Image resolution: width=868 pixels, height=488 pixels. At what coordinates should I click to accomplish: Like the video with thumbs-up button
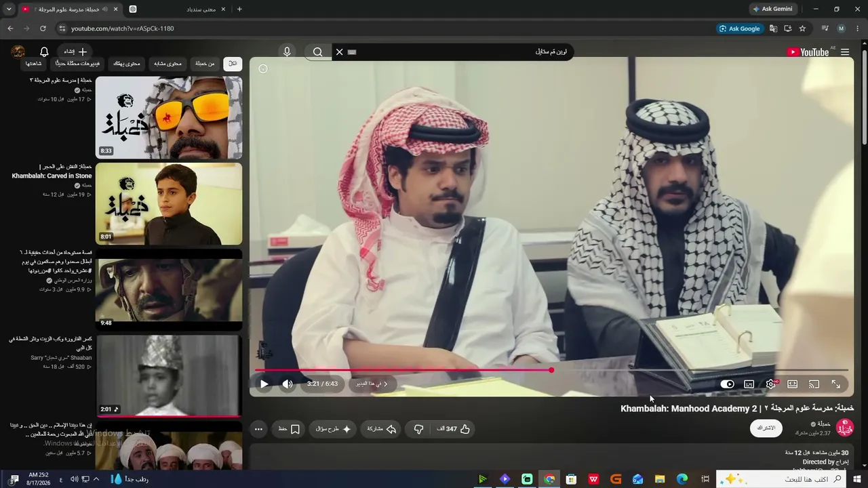click(x=456, y=429)
